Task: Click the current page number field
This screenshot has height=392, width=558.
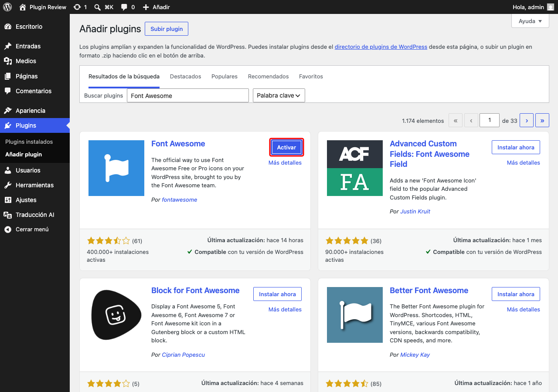Action: pos(490,120)
